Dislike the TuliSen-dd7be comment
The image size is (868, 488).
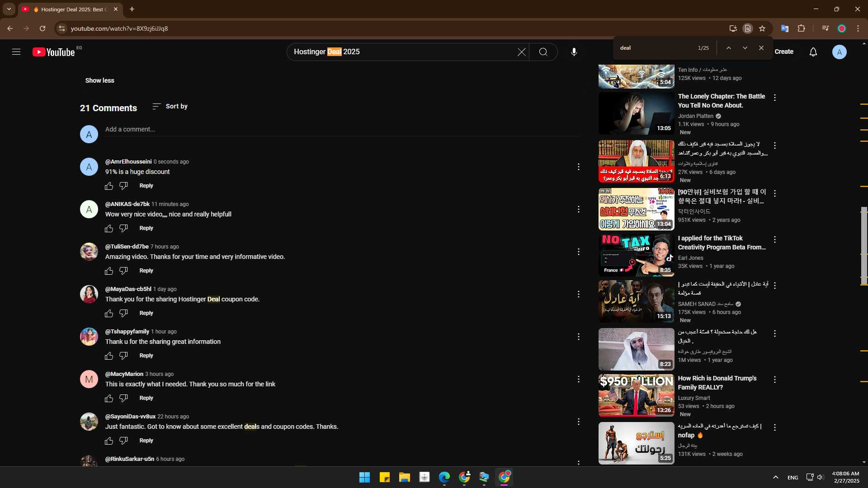(123, 271)
